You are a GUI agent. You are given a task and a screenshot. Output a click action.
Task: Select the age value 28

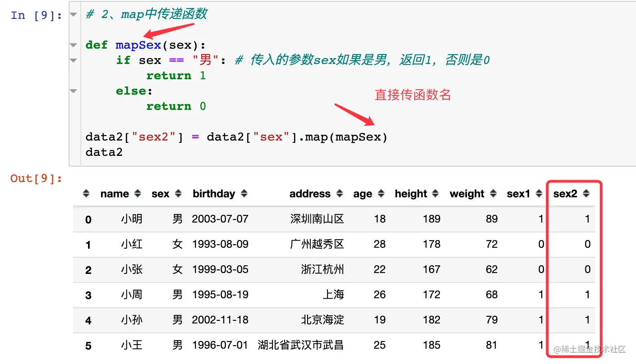tap(380, 244)
